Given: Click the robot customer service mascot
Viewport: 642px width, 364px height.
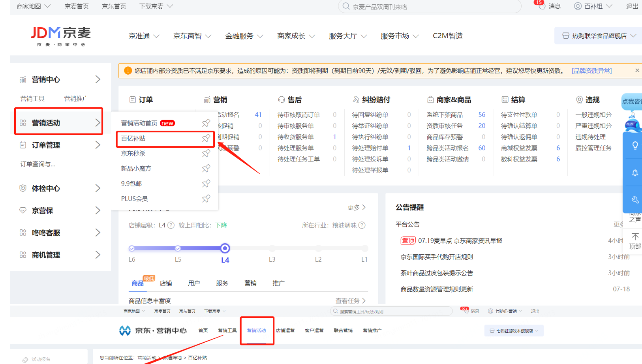Looking at the screenshot, I should coord(633,123).
